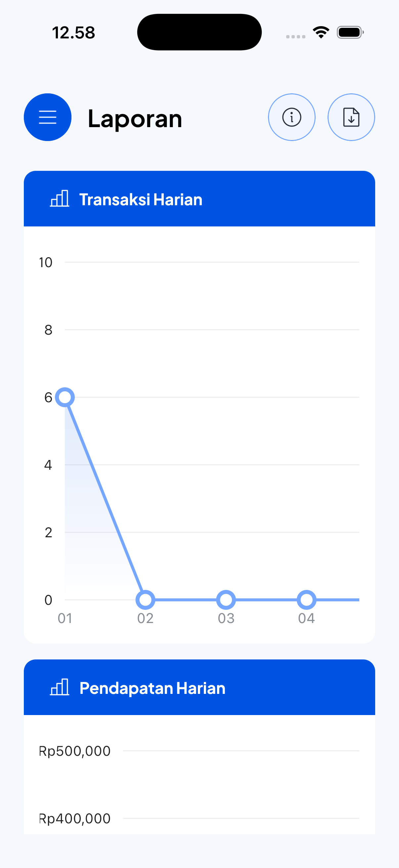Collapse the daily transactions chart section
Image resolution: width=399 pixels, height=868 pixels.
pyautogui.click(x=199, y=199)
